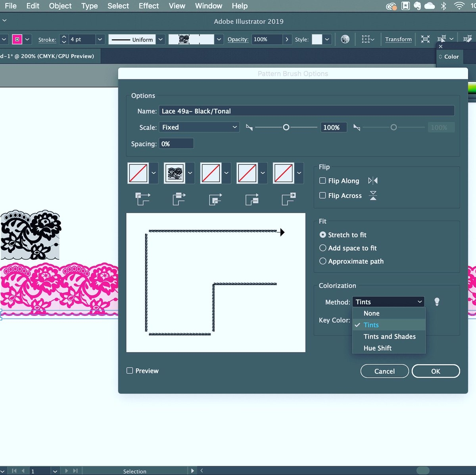Image resolution: width=476 pixels, height=475 pixels.
Task: Open the Transform panel link
Action: tap(398, 39)
